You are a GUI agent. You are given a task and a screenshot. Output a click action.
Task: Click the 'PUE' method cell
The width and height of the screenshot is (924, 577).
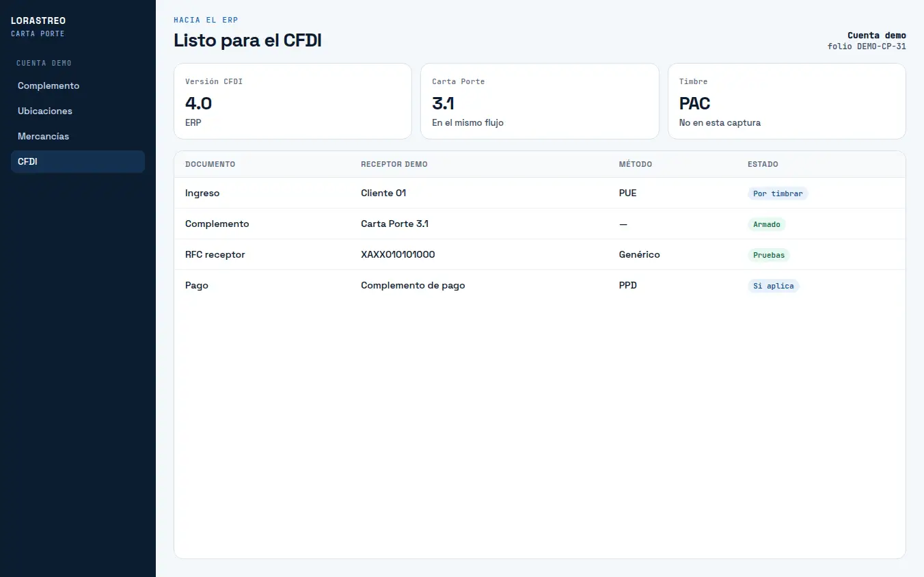(x=627, y=193)
